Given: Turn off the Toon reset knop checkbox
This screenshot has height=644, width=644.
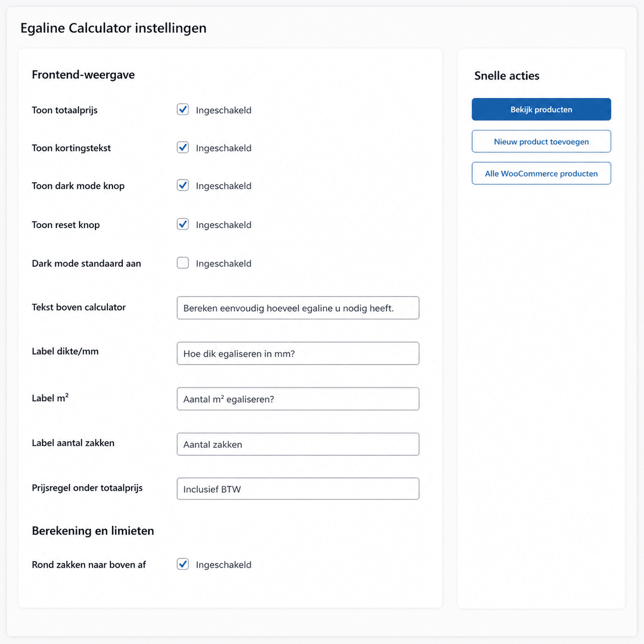Looking at the screenshot, I should coord(183,224).
